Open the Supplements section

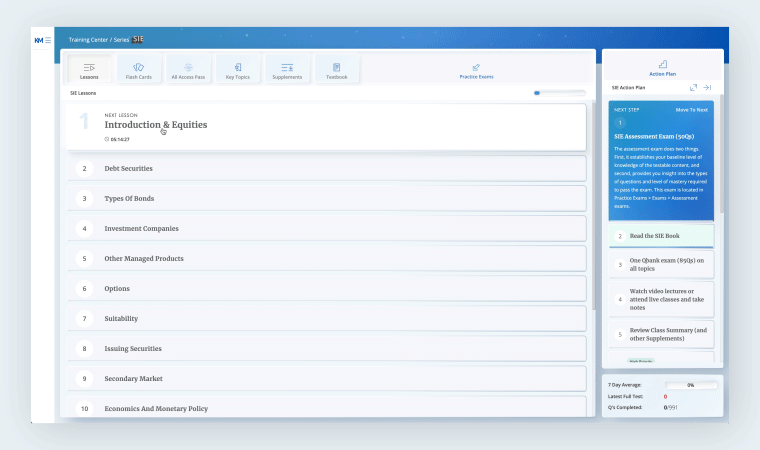coord(287,70)
